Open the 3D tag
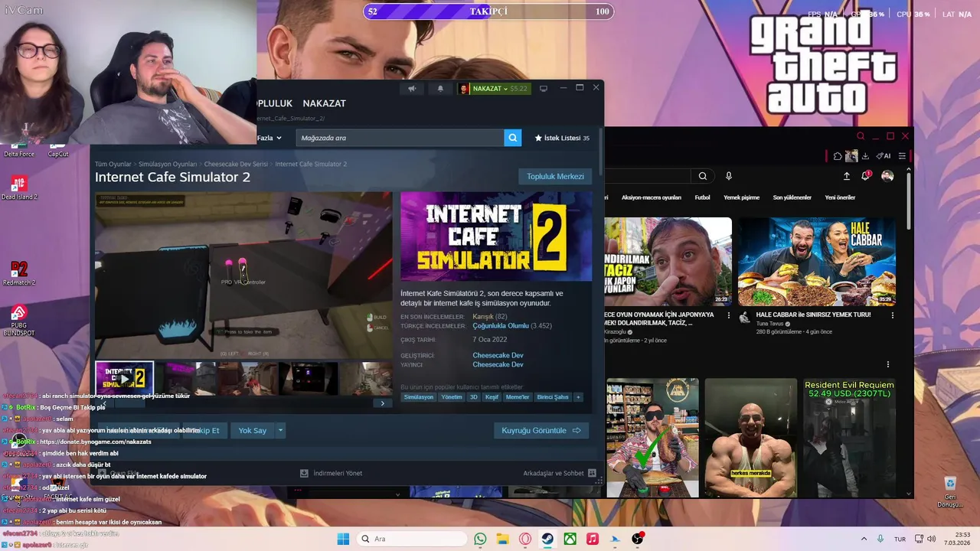Viewport: 980px width, 551px height. click(x=473, y=397)
